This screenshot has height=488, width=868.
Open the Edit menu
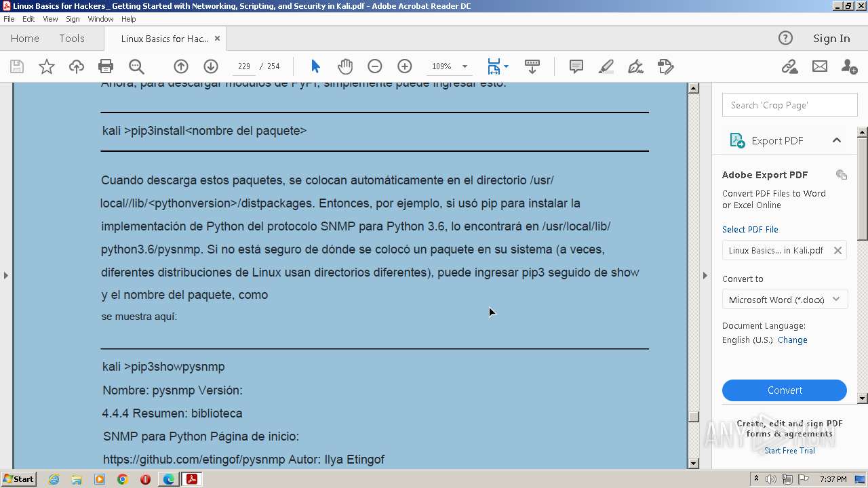click(28, 19)
